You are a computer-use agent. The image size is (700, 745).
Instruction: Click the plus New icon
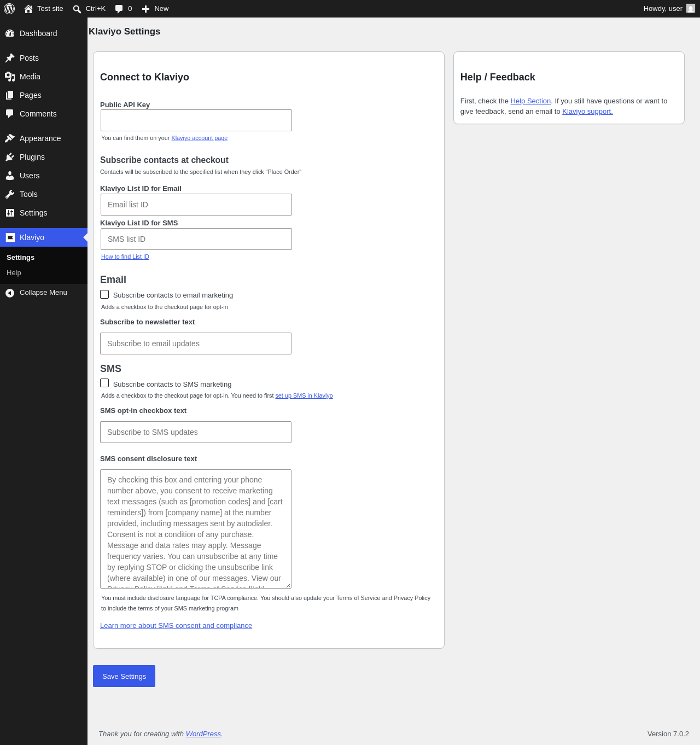pos(145,9)
